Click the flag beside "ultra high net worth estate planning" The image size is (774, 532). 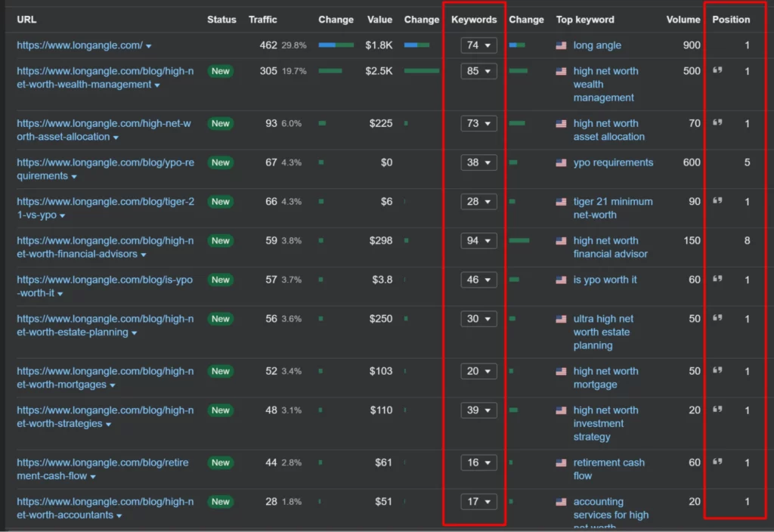tap(560, 319)
